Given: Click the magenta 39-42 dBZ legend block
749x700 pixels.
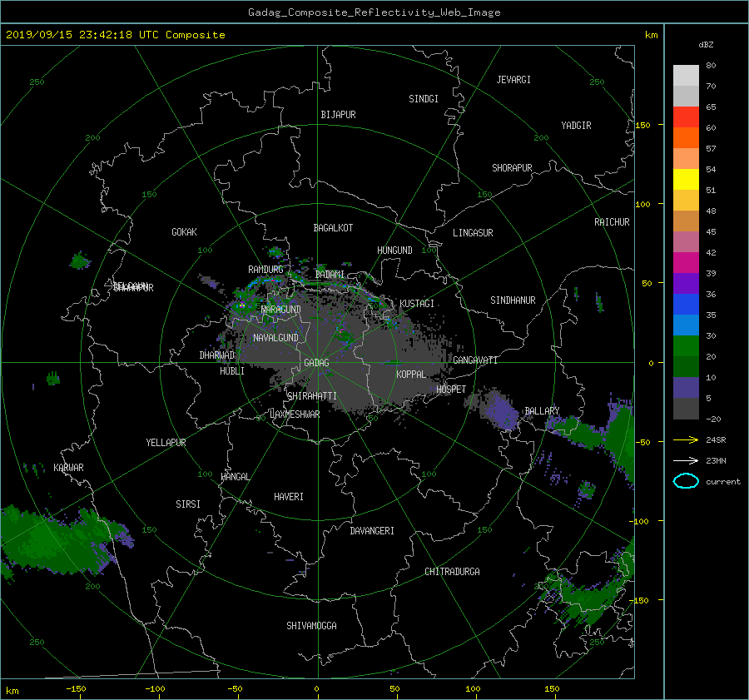Looking at the screenshot, I should coord(686,263).
